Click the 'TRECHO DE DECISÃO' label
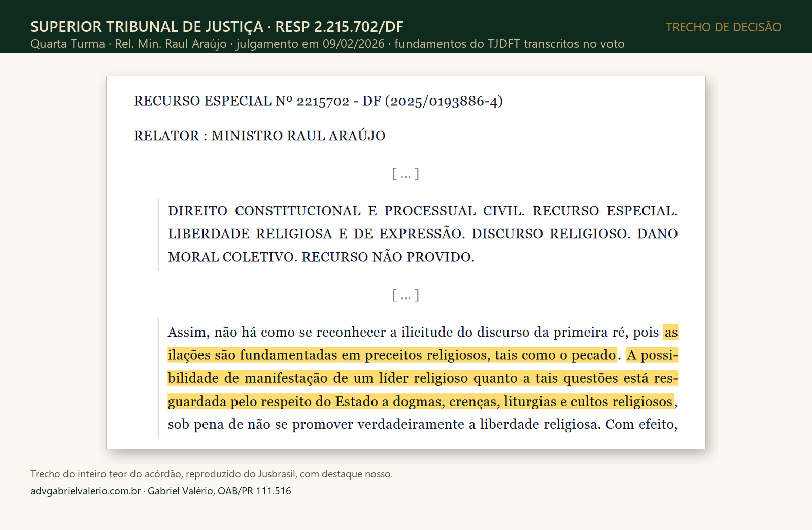This screenshot has width=812, height=530. pos(723,27)
